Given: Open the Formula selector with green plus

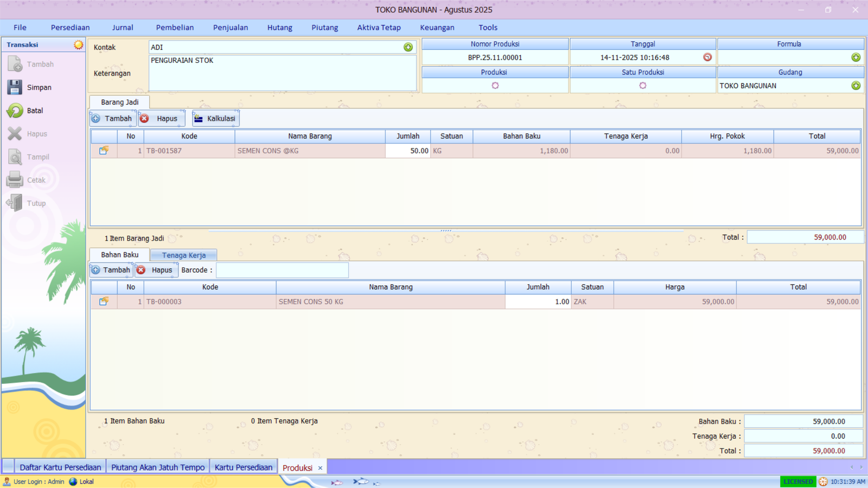Looking at the screenshot, I should [x=856, y=57].
